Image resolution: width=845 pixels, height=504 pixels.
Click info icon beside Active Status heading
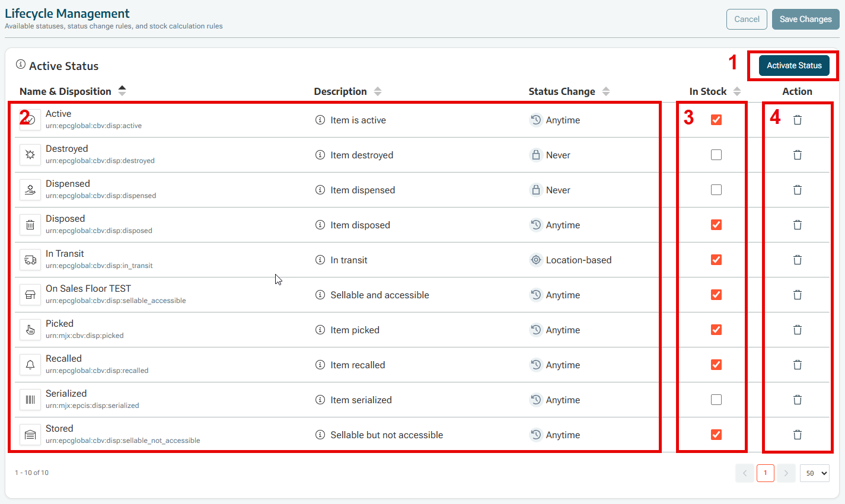[x=21, y=64]
